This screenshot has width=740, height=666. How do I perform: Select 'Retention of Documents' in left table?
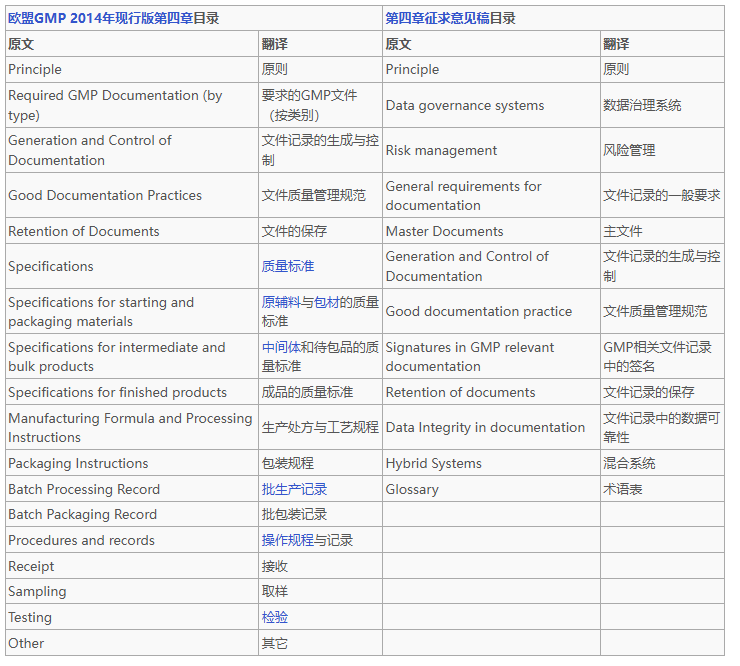pyautogui.click(x=132, y=231)
